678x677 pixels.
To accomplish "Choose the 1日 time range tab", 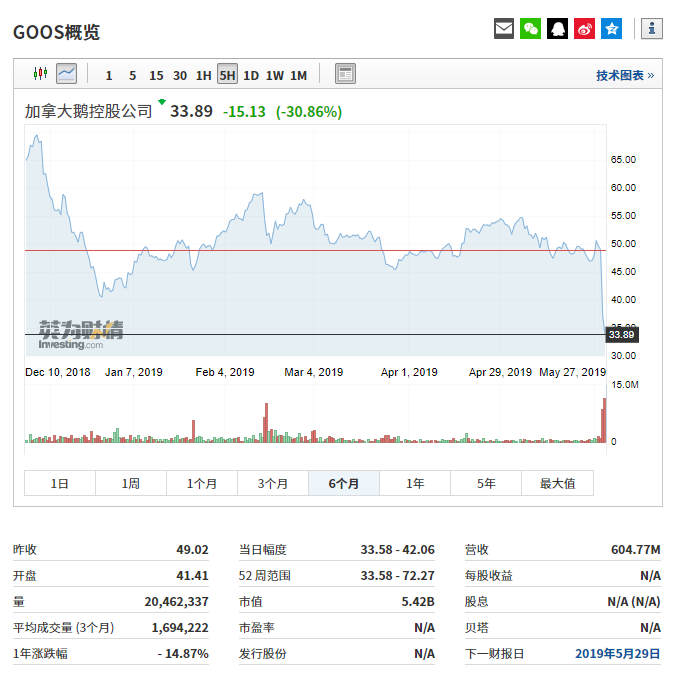I will click(x=60, y=483).
